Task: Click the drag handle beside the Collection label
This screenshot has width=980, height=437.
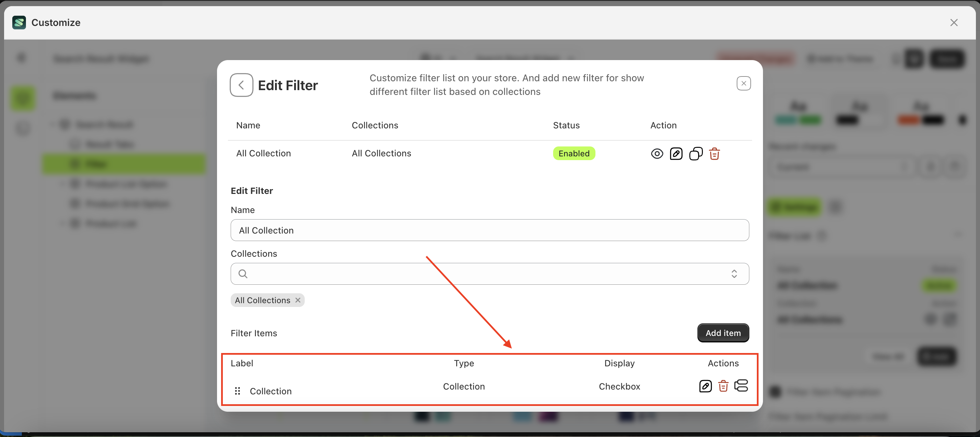Action: [x=237, y=391]
